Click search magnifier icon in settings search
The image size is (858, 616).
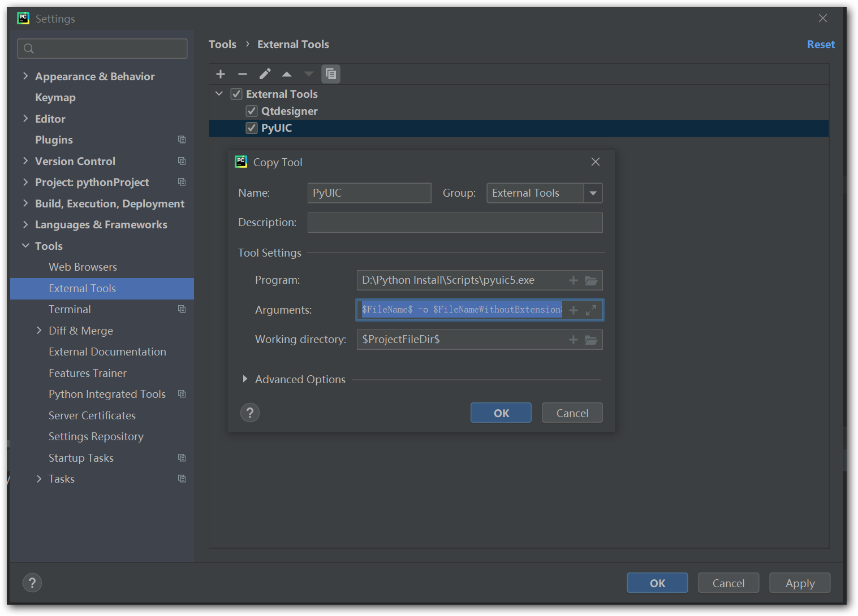pos(29,49)
